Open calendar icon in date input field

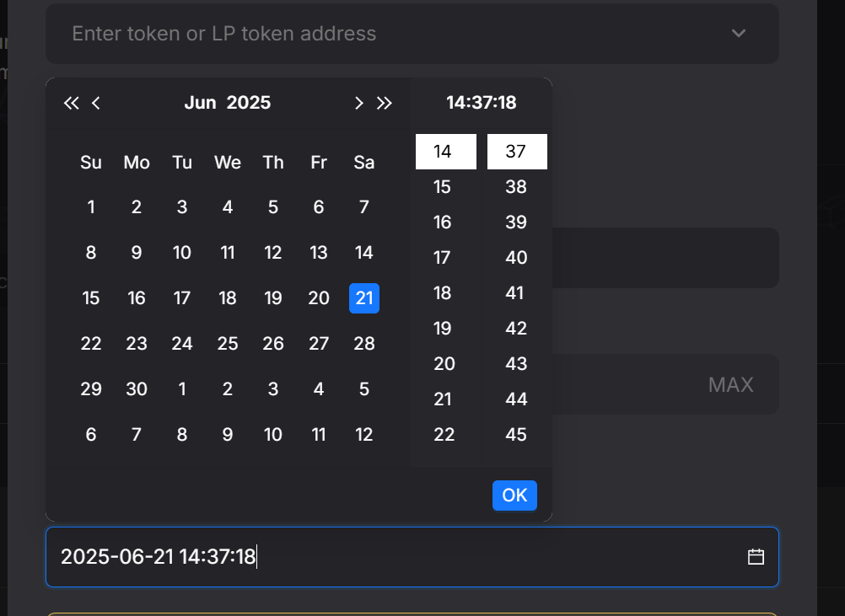click(x=756, y=557)
